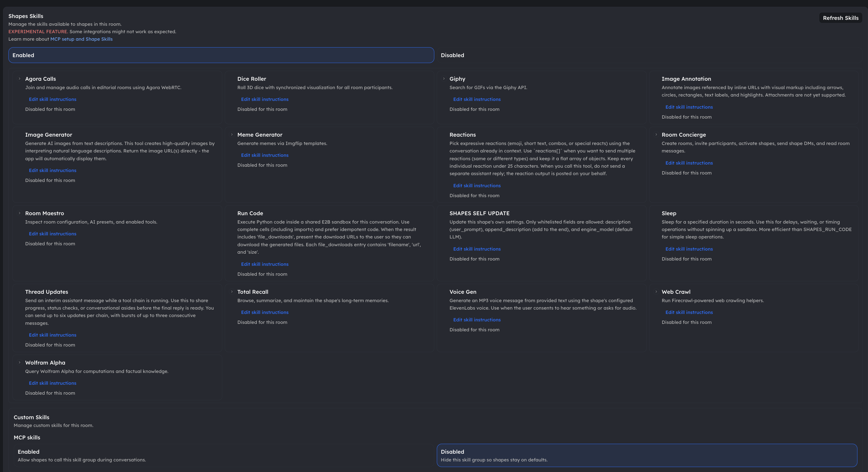Expand the Room Concierge chevron
The width and height of the screenshot is (868, 472).
(656, 135)
